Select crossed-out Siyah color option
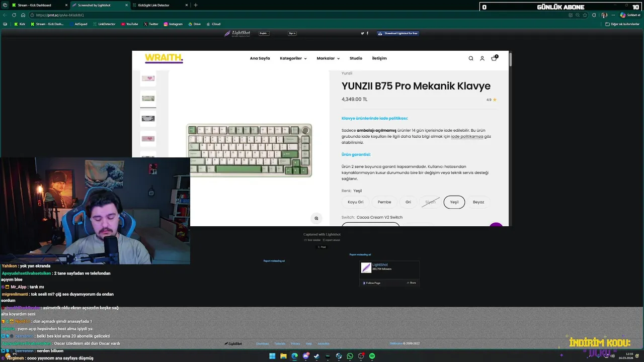 (x=430, y=202)
